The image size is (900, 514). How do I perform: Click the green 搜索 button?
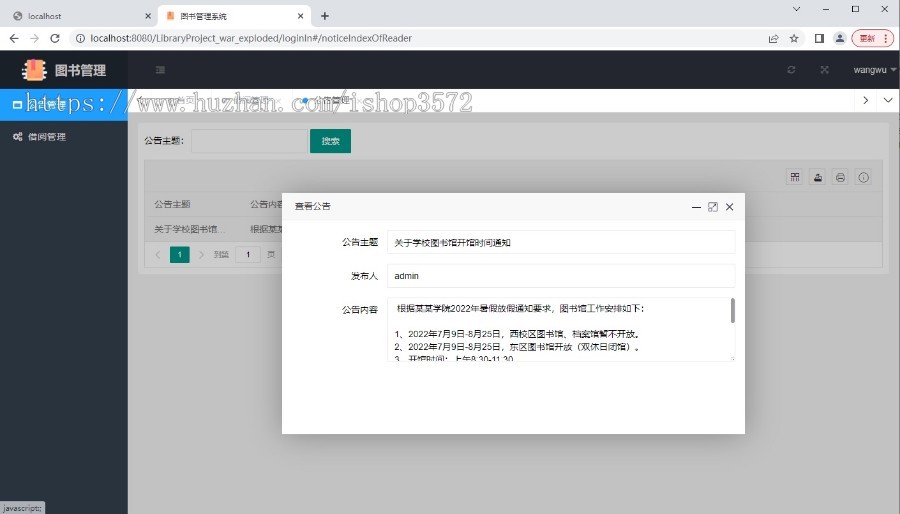[x=330, y=141]
